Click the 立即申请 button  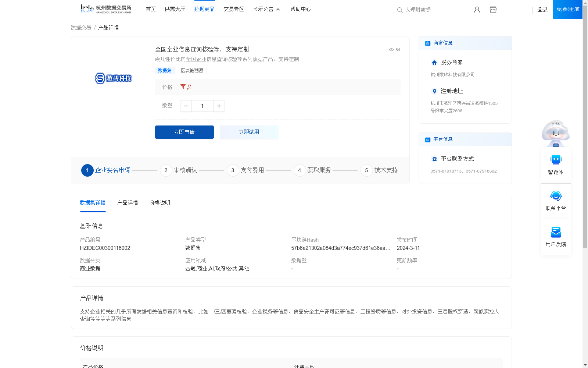pyautogui.click(x=184, y=132)
